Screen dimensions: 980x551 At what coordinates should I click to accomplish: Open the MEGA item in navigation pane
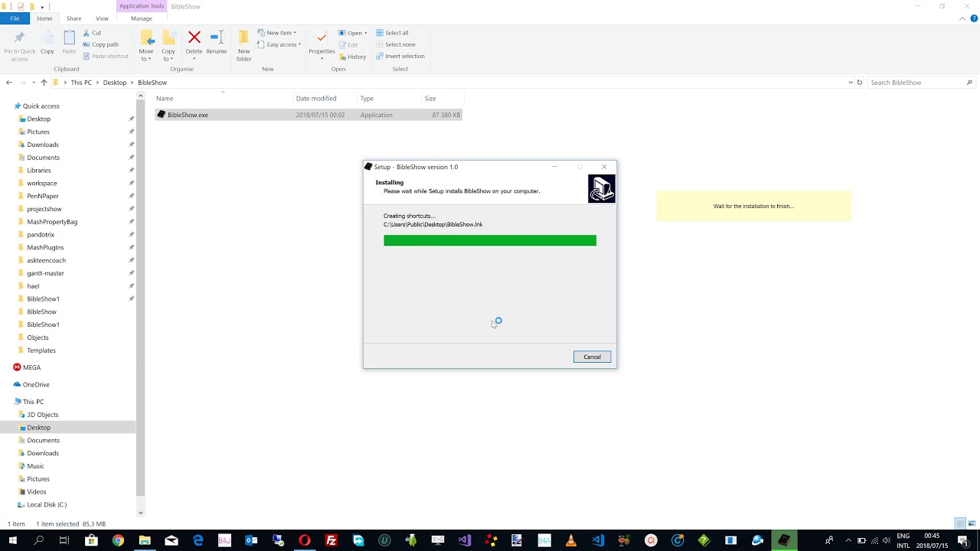[x=31, y=367]
